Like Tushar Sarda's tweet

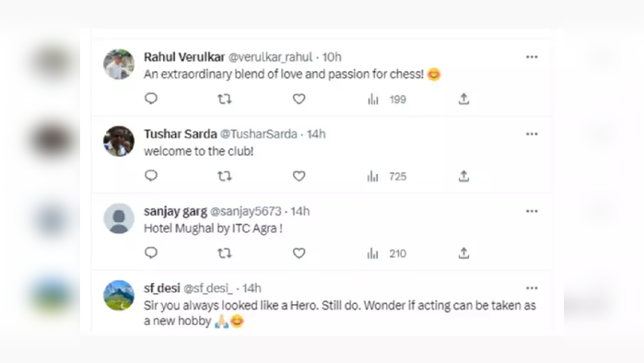point(299,176)
